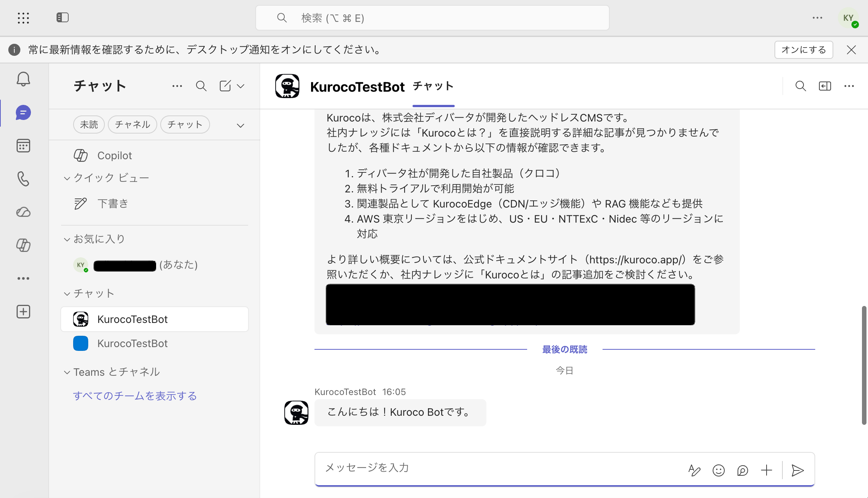
Task: Open Activity bell in left rail
Action: coord(23,79)
